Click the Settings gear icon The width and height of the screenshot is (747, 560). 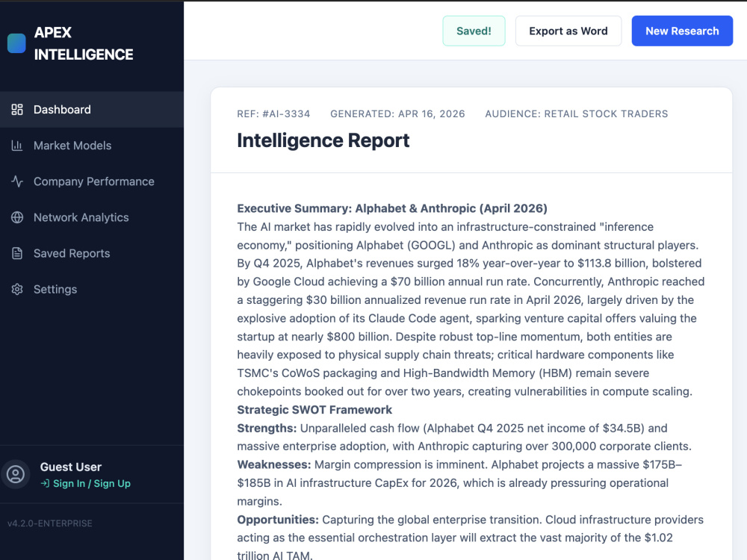pyautogui.click(x=17, y=290)
